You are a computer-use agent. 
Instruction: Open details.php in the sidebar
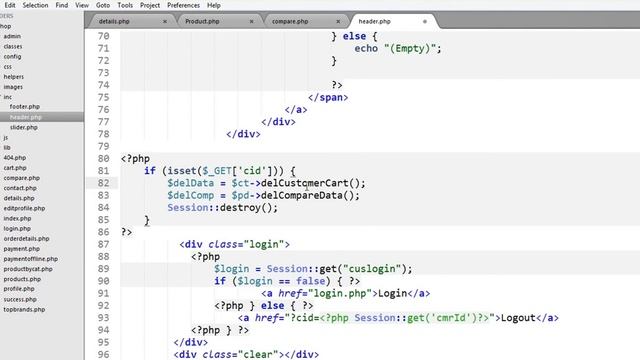click(19, 198)
